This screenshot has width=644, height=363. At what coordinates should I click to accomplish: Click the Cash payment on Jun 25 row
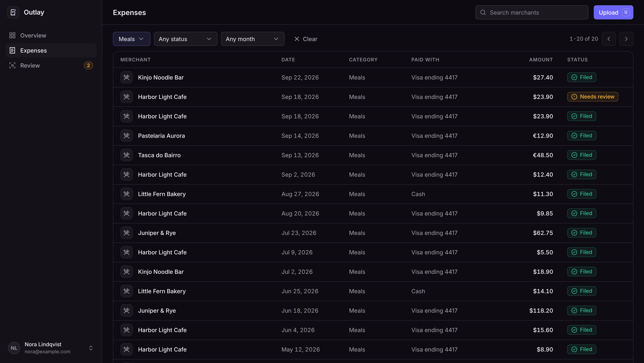418,291
